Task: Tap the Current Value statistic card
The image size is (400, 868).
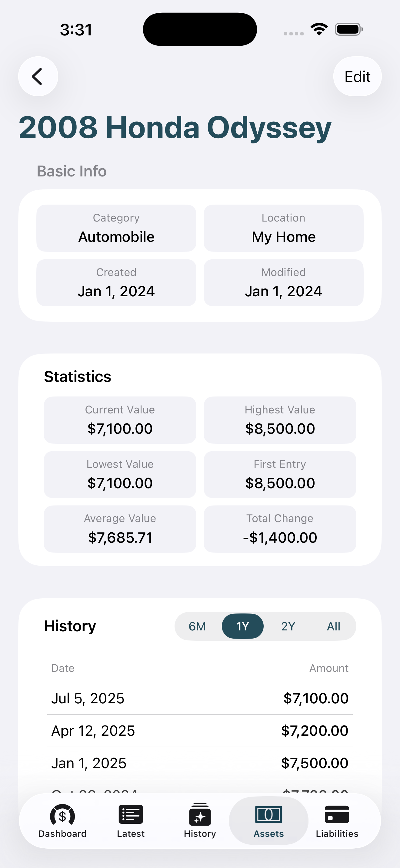Action: [x=120, y=420]
